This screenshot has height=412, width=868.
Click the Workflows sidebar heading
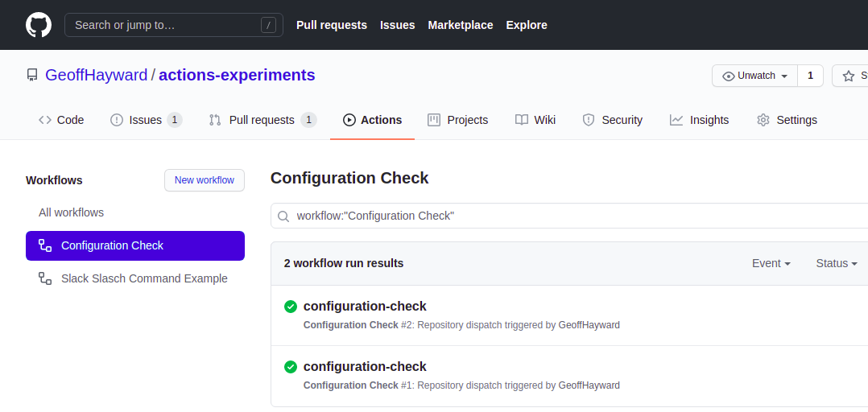click(54, 180)
